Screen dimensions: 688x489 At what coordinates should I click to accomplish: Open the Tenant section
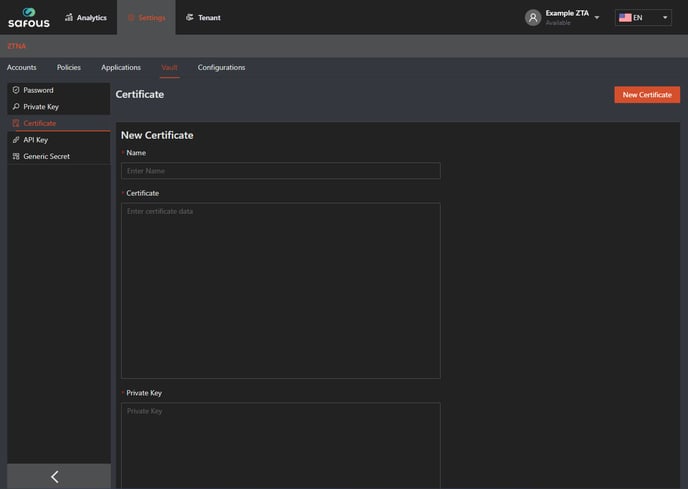pyautogui.click(x=203, y=18)
